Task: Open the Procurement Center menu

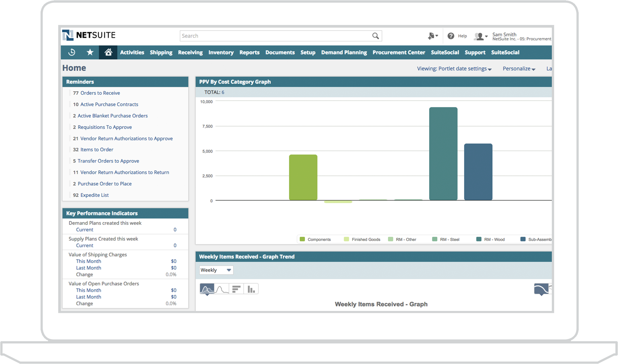Action: coord(399,52)
